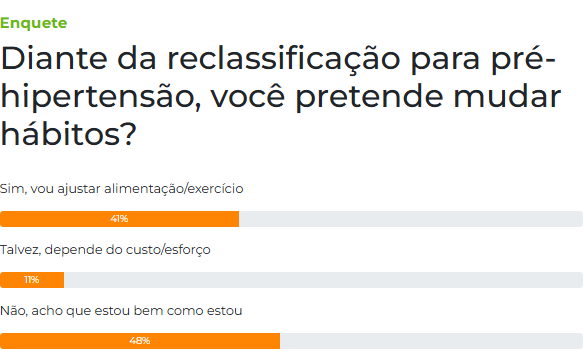Click the grey unfilled part of the 'Não' bar

431,341
